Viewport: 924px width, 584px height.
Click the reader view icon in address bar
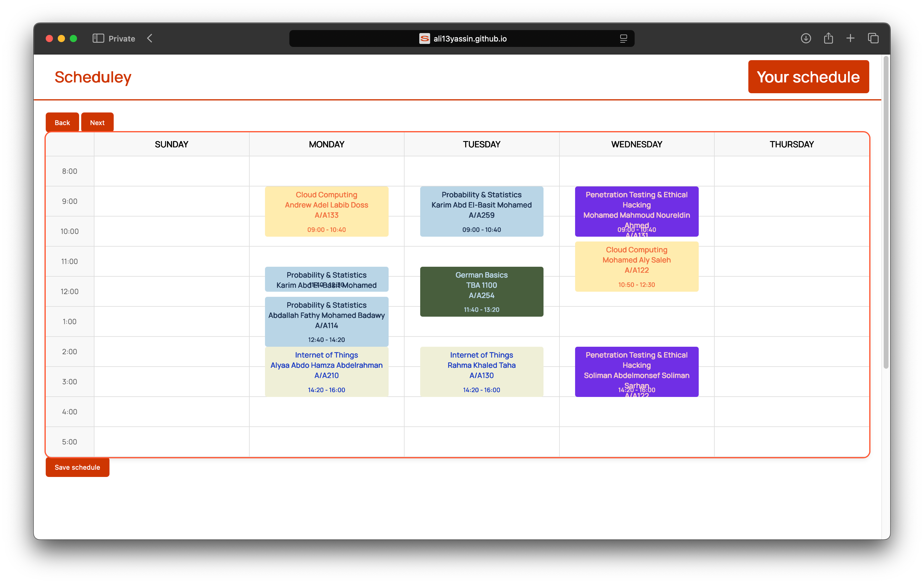point(623,38)
